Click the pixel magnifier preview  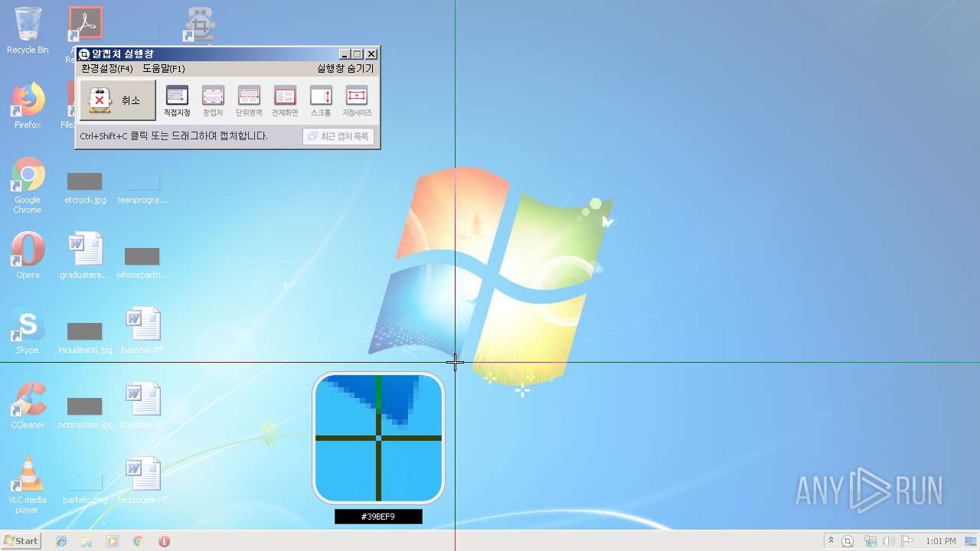[x=378, y=438]
